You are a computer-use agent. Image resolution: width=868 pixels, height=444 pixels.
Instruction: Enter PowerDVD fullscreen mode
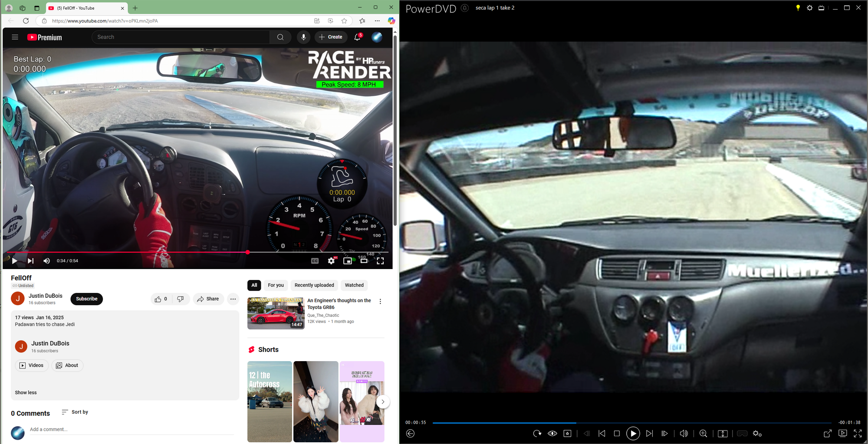[858, 433]
